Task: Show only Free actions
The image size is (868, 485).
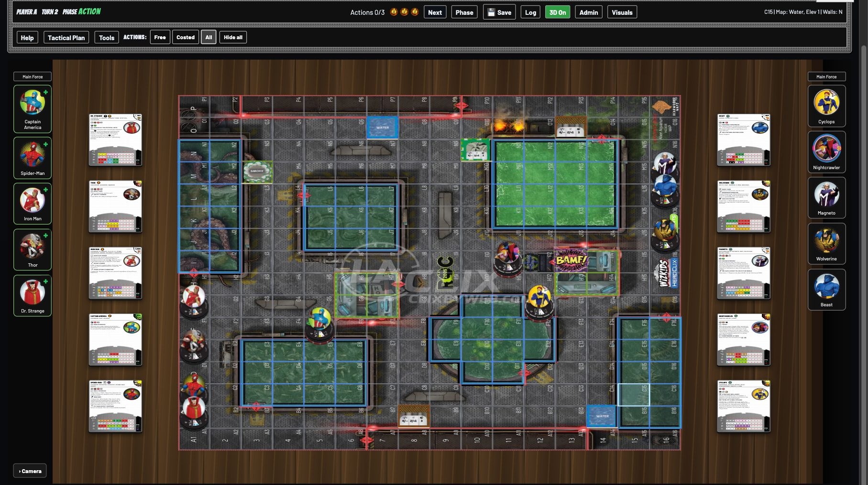Action: coord(160,37)
